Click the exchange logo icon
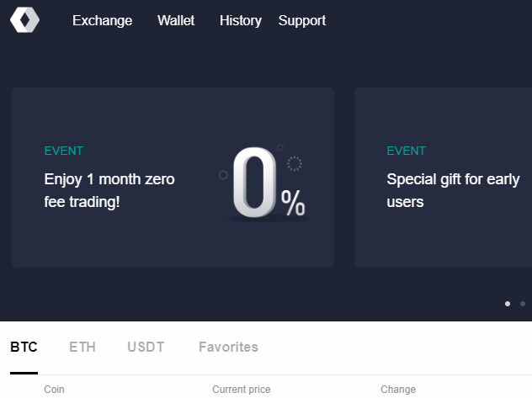Screen dimensions: 532x398 click(24, 20)
